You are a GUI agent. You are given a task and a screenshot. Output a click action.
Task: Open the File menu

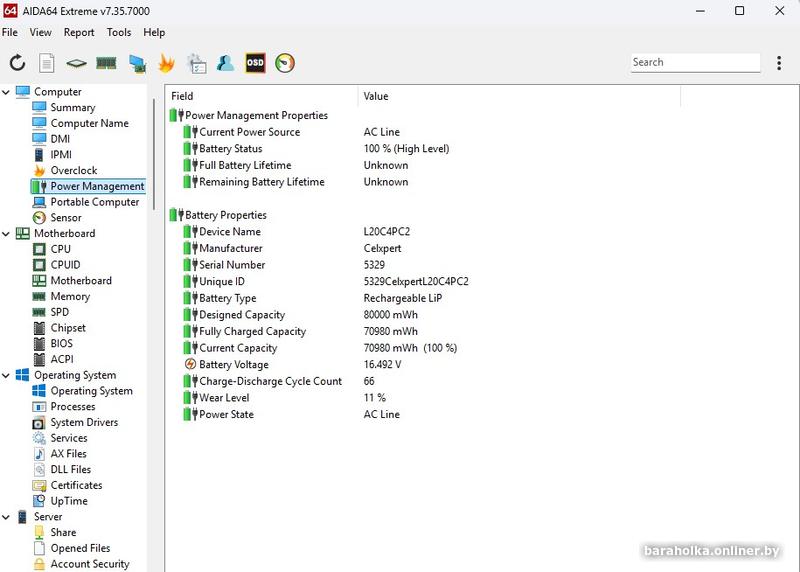[x=10, y=32]
